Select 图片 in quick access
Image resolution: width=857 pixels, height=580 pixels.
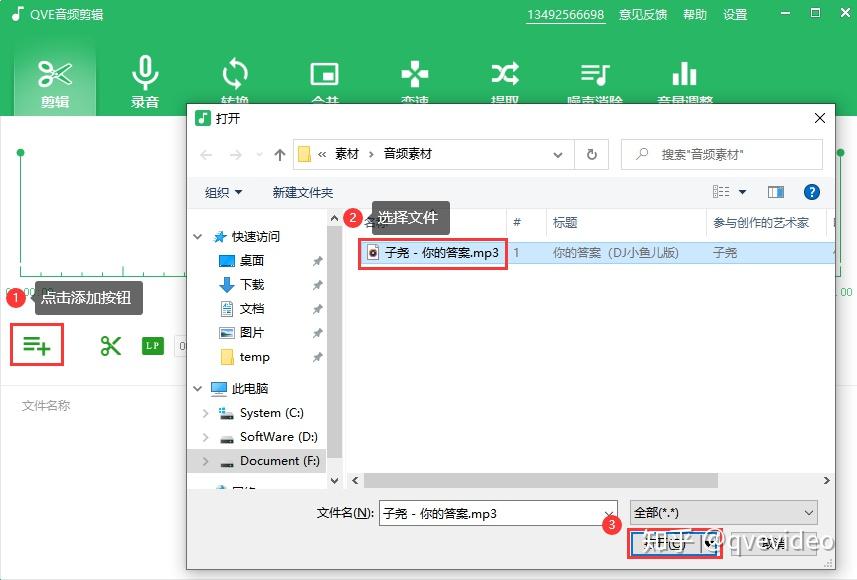pyautogui.click(x=252, y=333)
